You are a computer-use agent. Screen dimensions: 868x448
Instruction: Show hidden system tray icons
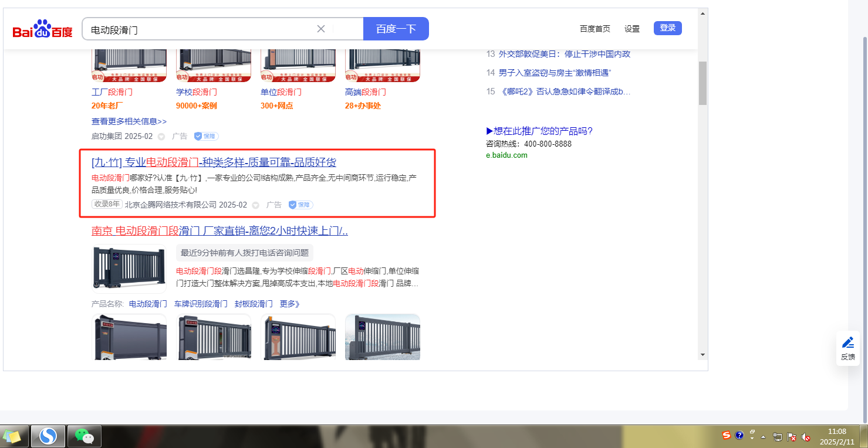[x=764, y=437]
